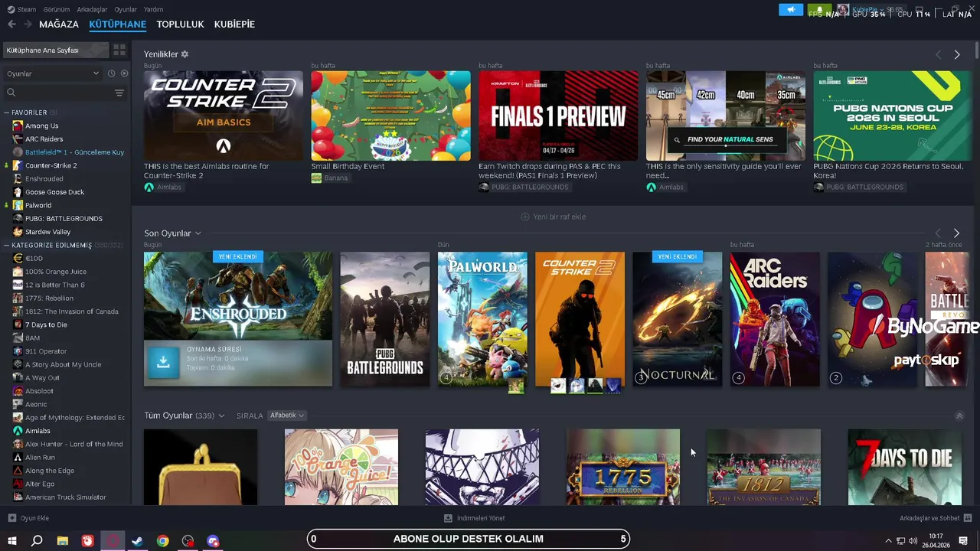
Task: Click the ready-to-play filter icon
Action: [124, 73]
